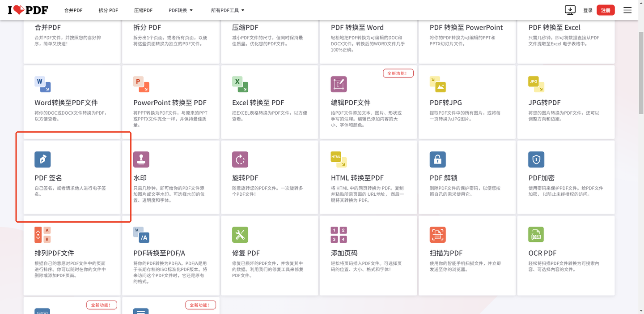Click the PDF 签名 title text
The height and width of the screenshot is (314, 644).
point(48,178)
